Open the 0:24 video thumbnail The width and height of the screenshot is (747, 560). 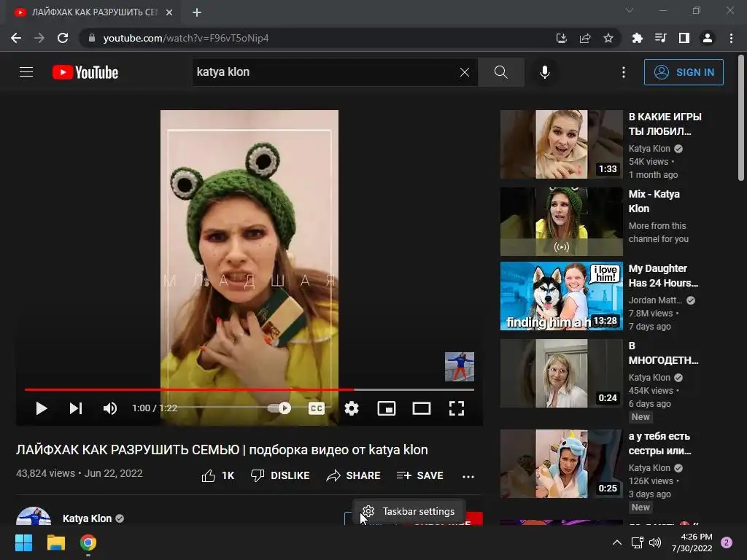[x=561, y=373]
